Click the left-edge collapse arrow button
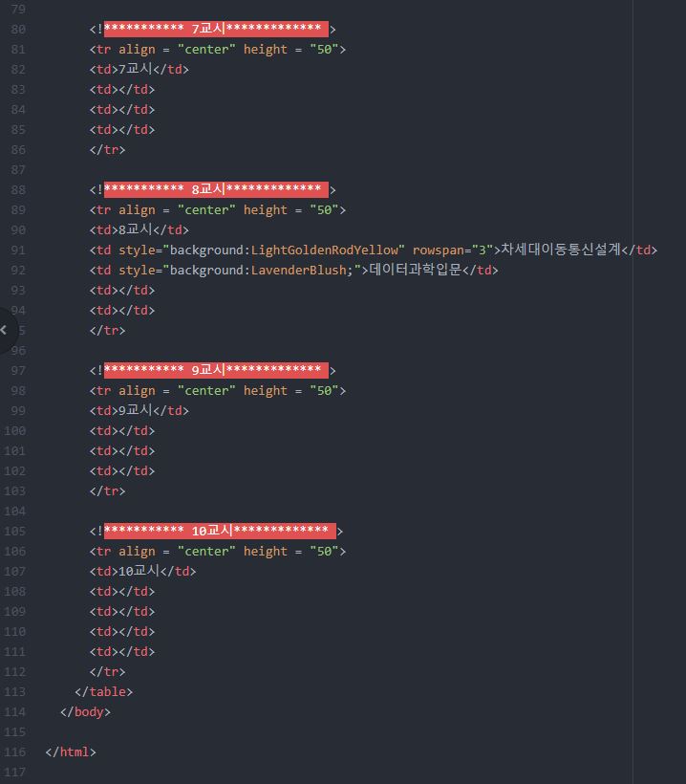Viewport: 686px width, 784px height. pyautogui.click(x=6, y=330)
